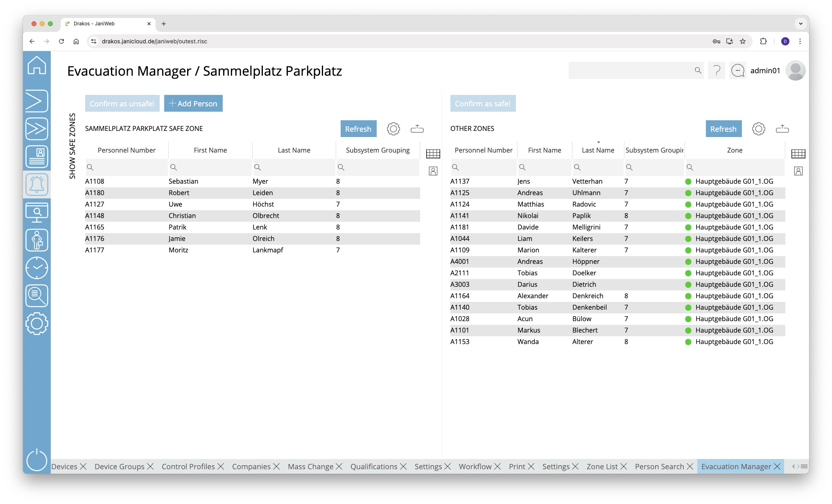Open the clock time management sidebar icon
The height and width of the screenshot is (504, 832).
pyautogui.click(x=37, y=268)
